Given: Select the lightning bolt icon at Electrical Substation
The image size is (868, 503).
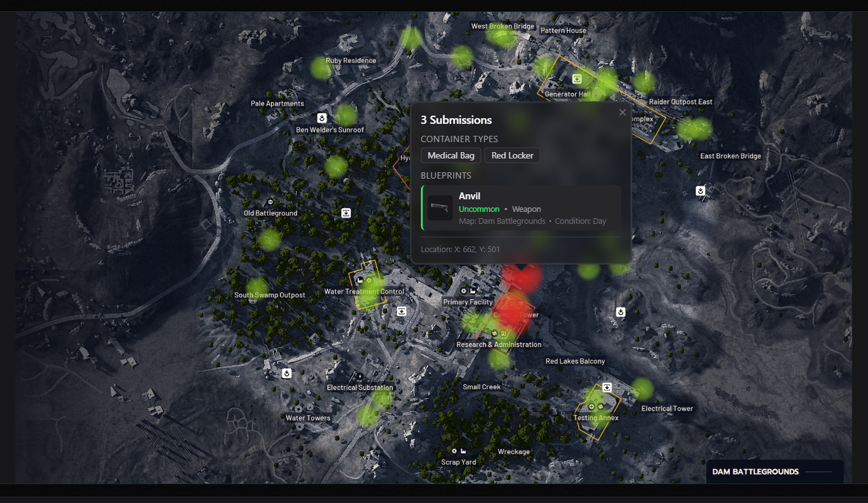Looking at the screenshot, I should tap(360, 377).
